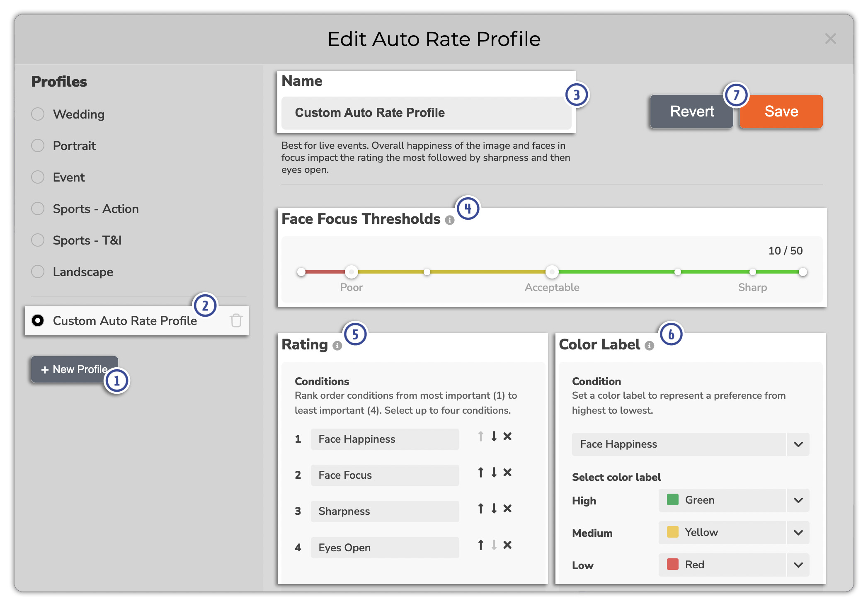The width and height of the screenshot is (868, 606).
Task: Open the Rating section info tooltip
Action: tap(337, 347)
